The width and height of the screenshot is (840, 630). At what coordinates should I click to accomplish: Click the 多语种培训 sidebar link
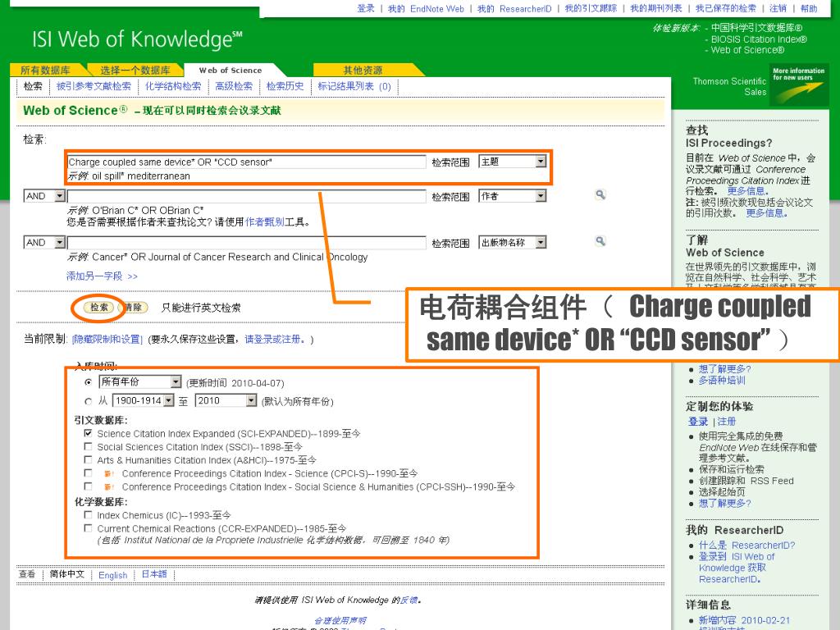(x=722, y=381)
